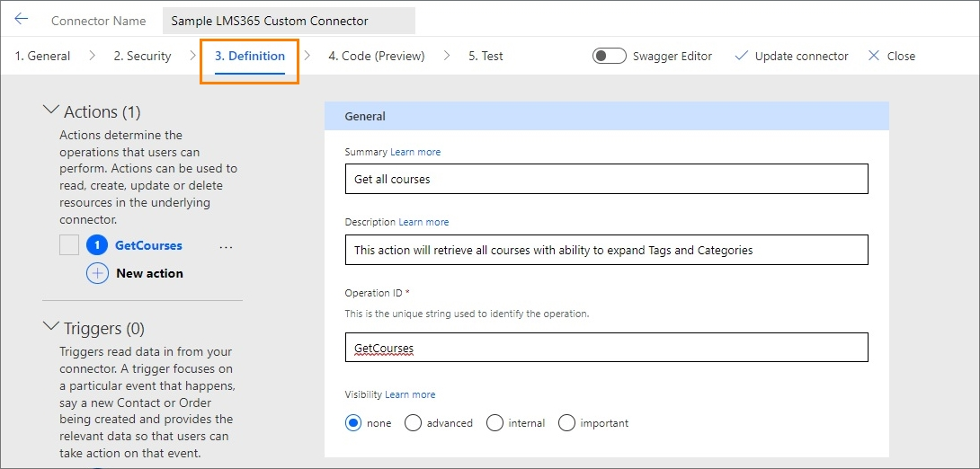980x469 pixels.
Task: Switch to the 2. Security step
Action: (x=144, y=56)
